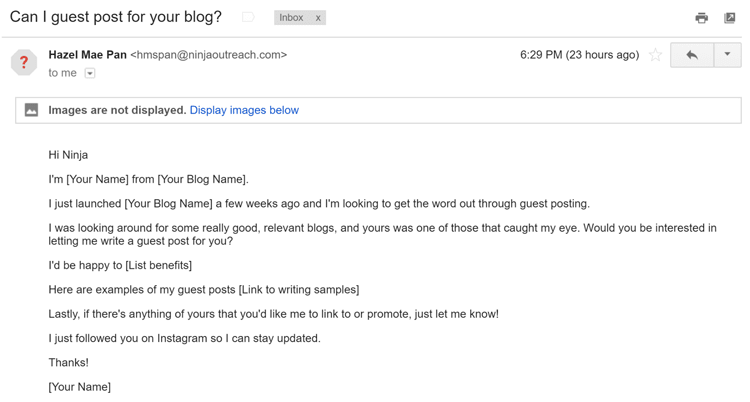Click the image placeholder icon in notice bar

32,110
